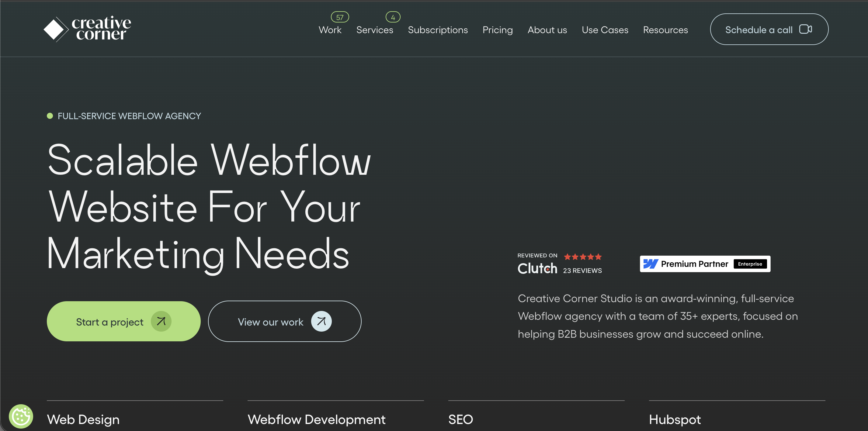This screenshot has height=431, width=868.
Task: Open the Resources menu
Action: 665,30
